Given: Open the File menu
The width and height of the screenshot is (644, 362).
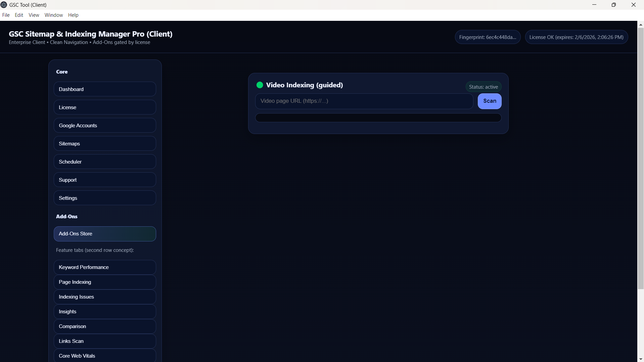Looking at the screenshot, I should pos(6,15).
